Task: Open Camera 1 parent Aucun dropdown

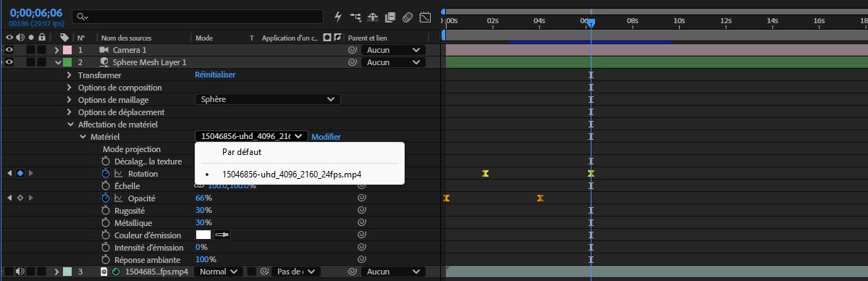Action: (x=393, y=50)
